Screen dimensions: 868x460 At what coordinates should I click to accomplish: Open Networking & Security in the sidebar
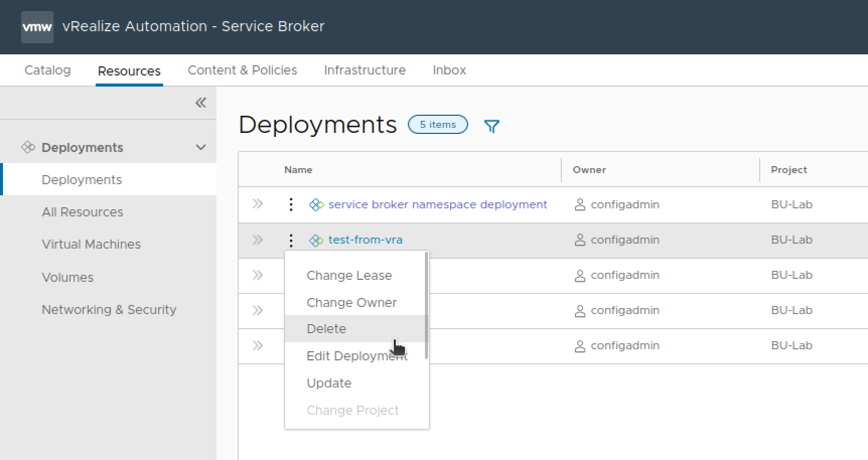click(x=109, y=310)
